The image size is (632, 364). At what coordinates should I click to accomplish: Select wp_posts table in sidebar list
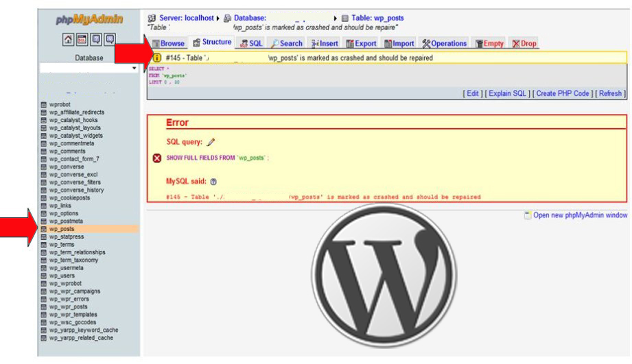pos(62,229)
